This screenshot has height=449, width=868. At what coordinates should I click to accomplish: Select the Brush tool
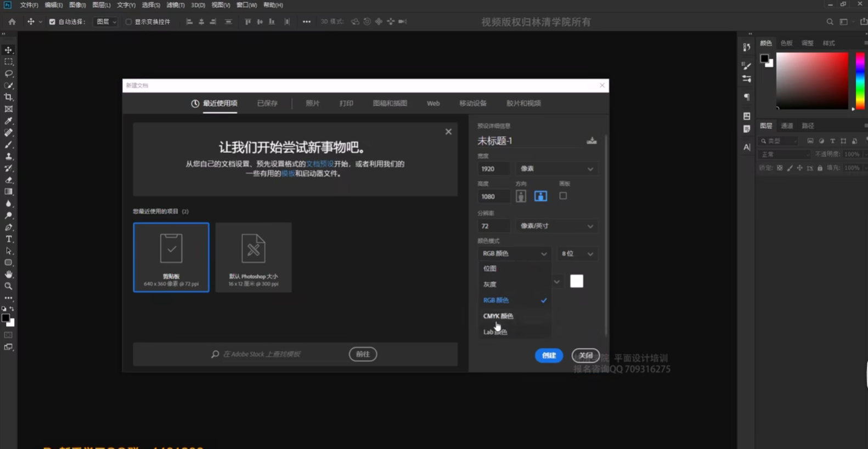click(9, 144)
